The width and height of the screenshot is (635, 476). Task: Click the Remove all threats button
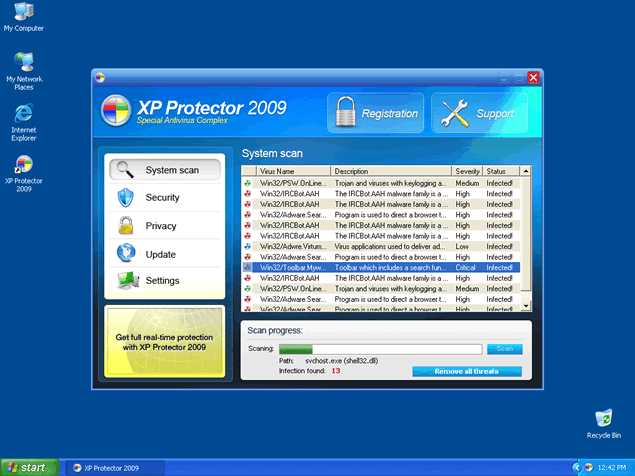coord(467,371)
